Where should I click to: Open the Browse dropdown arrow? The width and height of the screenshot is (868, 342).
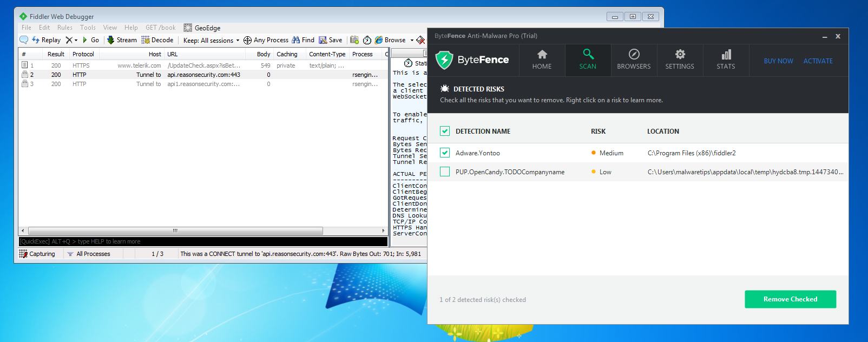click(x=412, y=40)
